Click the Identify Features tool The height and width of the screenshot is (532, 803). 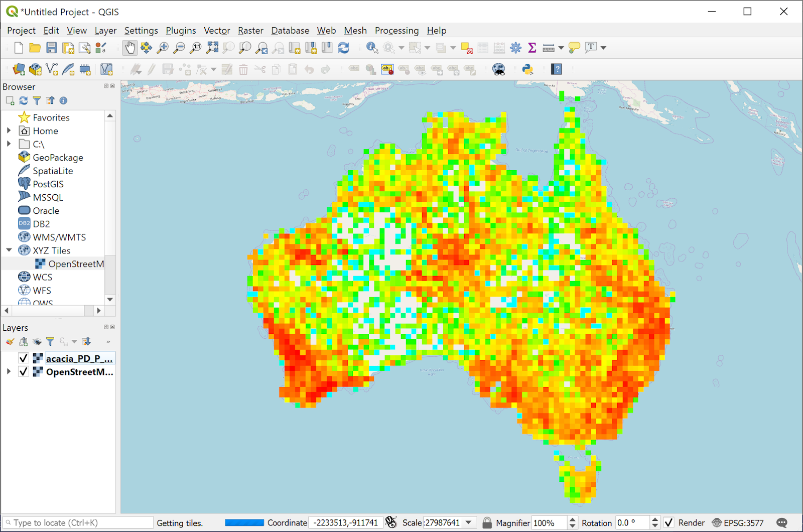click(371, 48)
